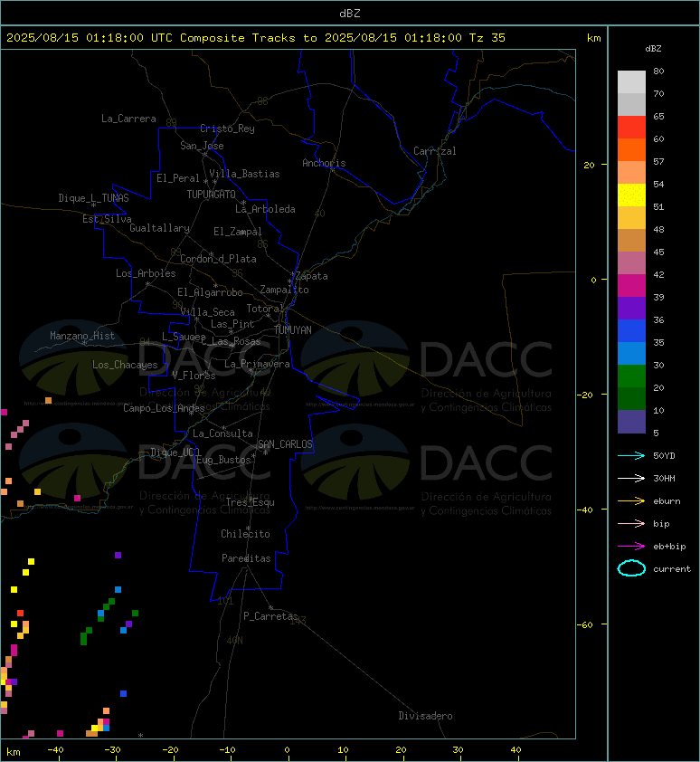Click the Tres_Esqu label
This screenshot has height=762, width=700.
pos(251,502)
